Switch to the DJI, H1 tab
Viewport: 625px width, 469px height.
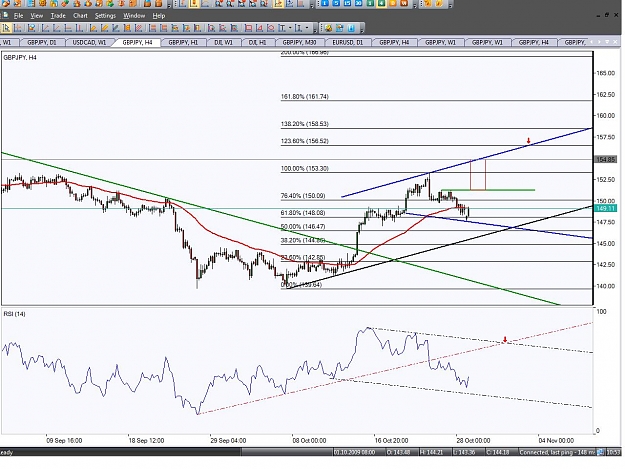click(257, 42)
